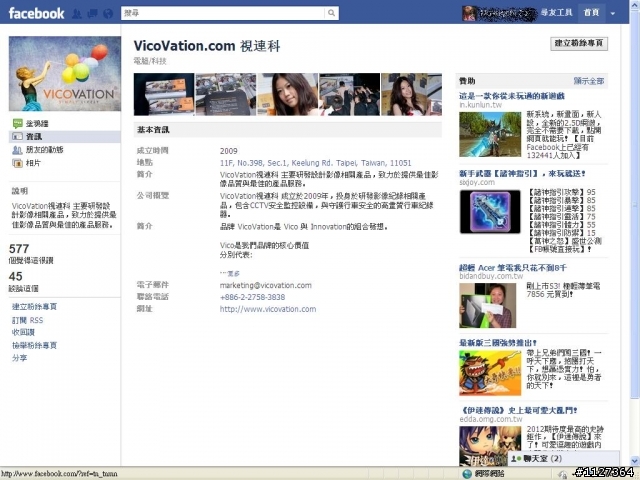Open the account dropdown arrow in top bar
640x480 pixels.
click(x=613, y=13)
